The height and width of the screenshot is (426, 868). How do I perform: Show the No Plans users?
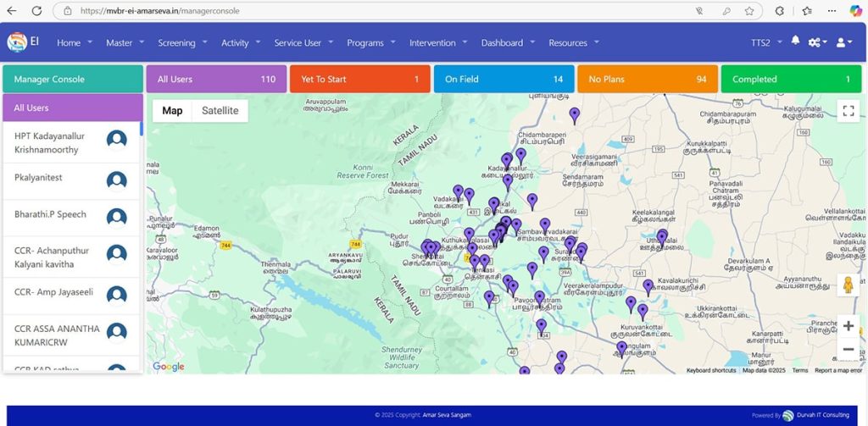tap(648, 80)
